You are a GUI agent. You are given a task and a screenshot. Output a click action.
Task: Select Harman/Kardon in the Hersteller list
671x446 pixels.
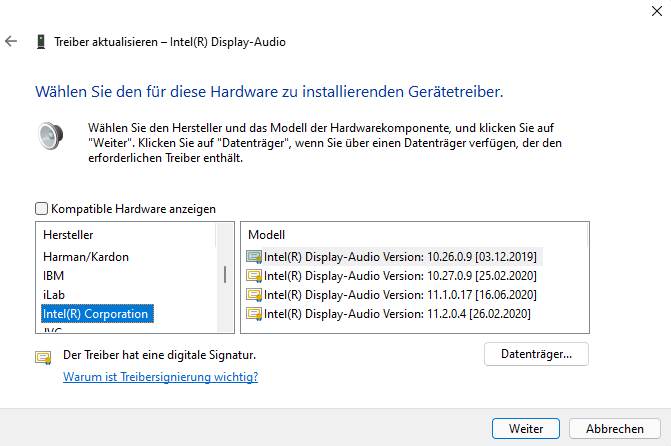click(x=86, y=257)
